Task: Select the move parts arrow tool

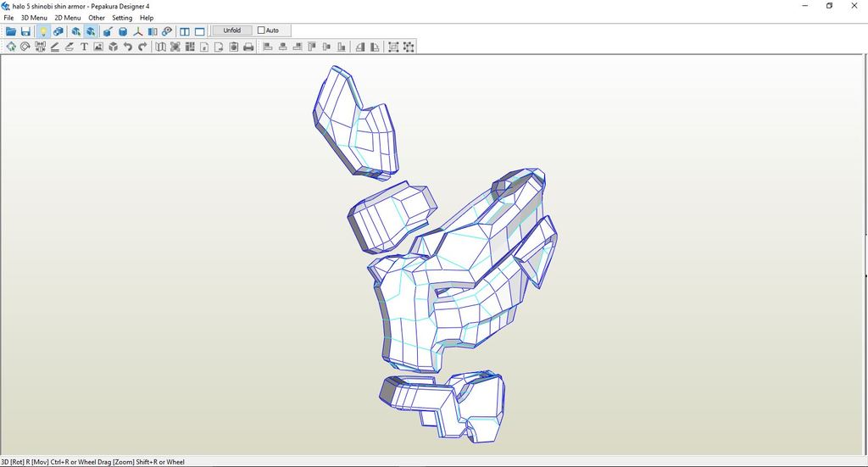Action: point(10,47)
